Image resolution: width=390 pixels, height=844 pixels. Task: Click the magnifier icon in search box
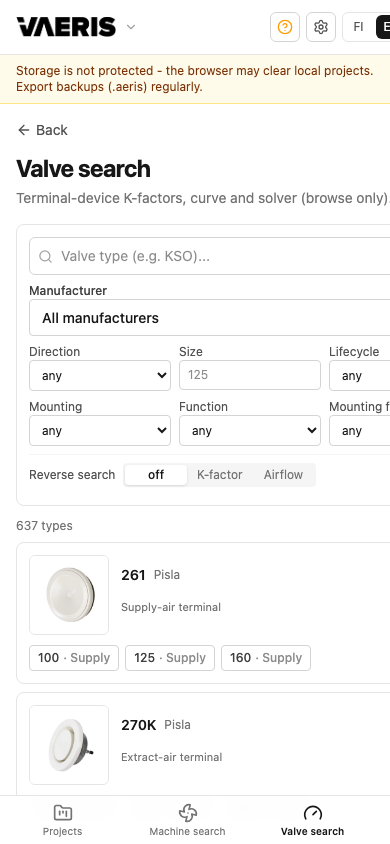tap(46, 256)
